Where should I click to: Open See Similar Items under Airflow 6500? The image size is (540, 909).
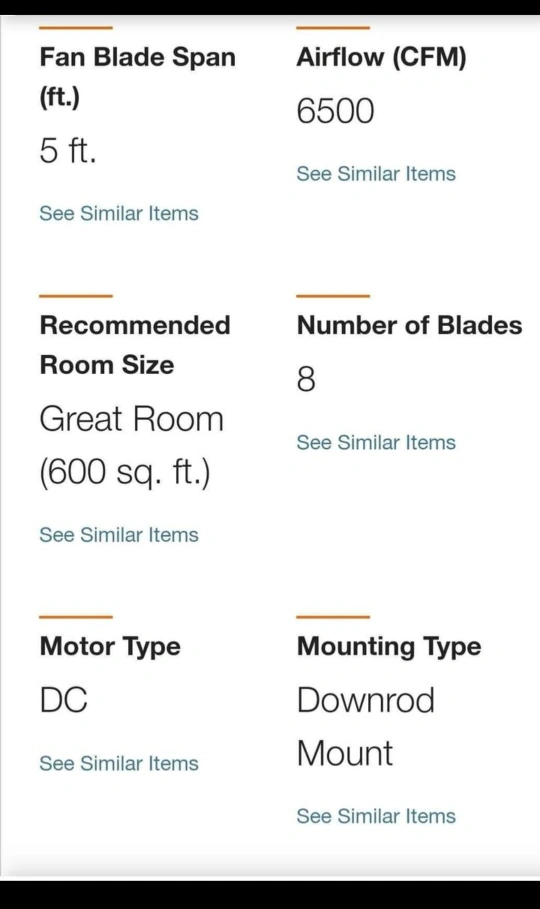point(376,174)
